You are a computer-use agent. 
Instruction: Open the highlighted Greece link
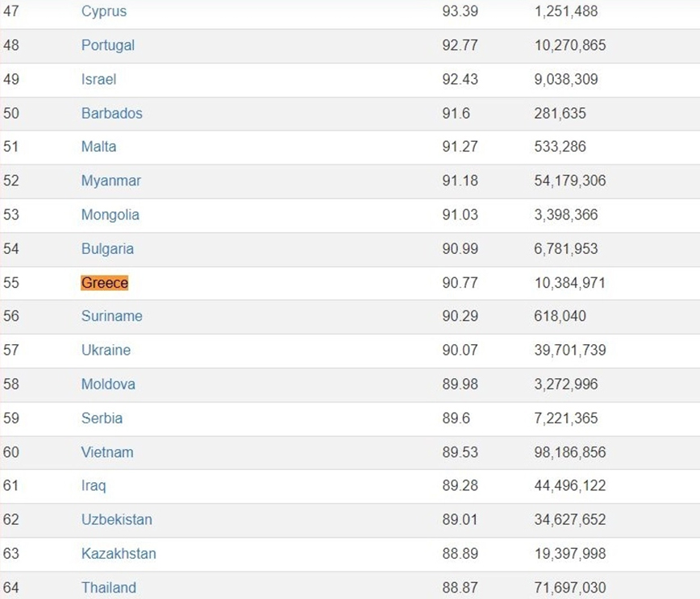[105, 283]
